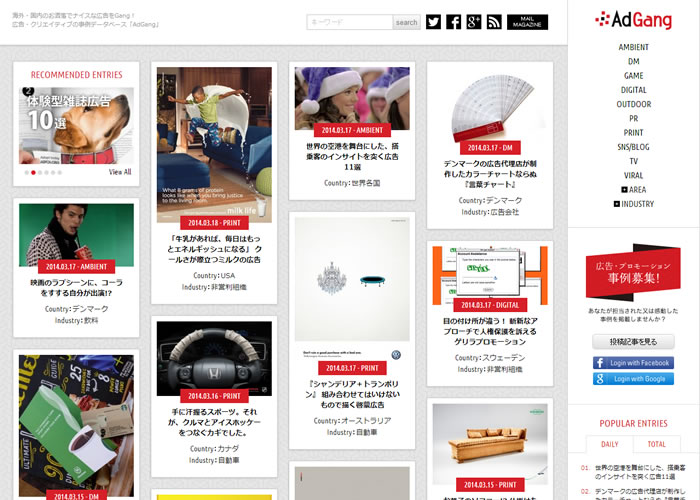Expand the INDUSTRY menu

[633, 204]
